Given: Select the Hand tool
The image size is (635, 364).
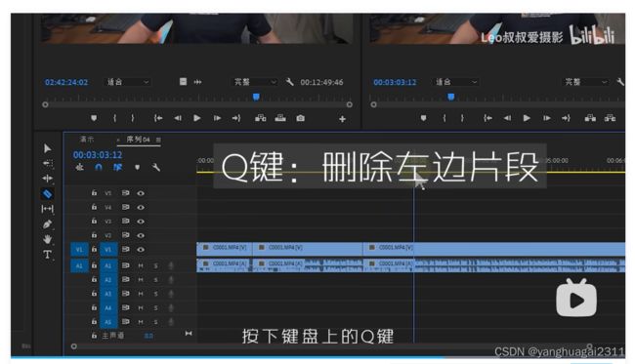Looking at the screenshot, I should tap(48, 239).
